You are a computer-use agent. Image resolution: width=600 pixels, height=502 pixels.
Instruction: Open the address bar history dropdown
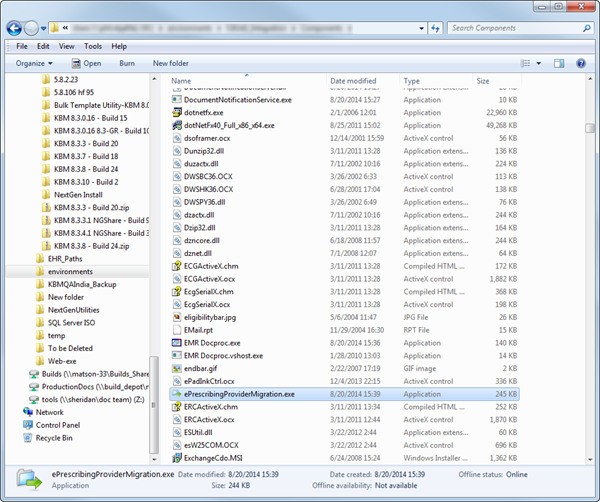tap(421, 28)
